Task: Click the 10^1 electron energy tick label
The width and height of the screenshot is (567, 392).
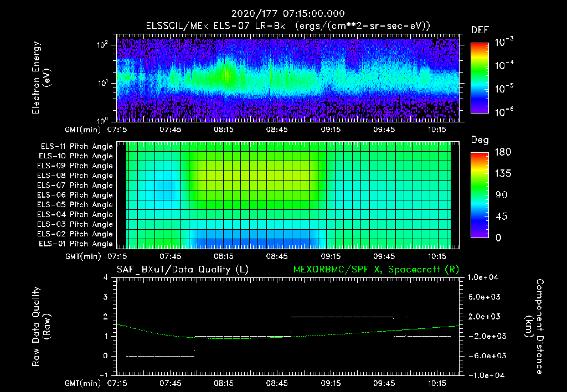Action: pyautogui.click(x=102, y=83)
